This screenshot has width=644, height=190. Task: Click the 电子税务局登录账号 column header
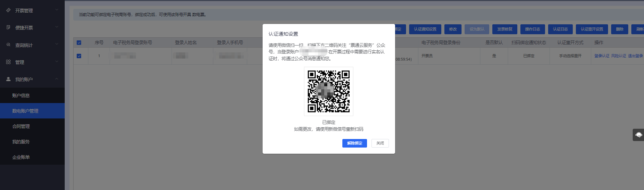point(132,42)
